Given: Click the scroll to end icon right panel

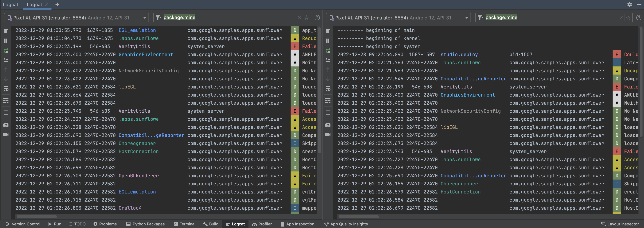Looking at the screenshot, I should coord(328,59).
